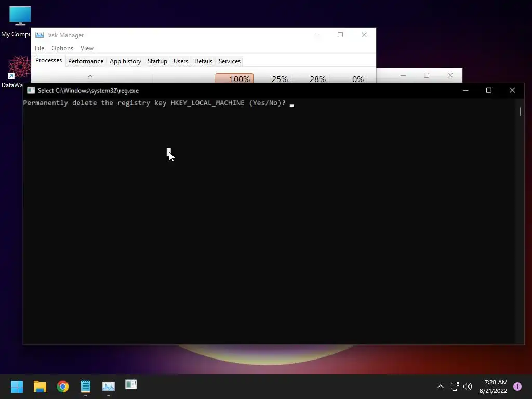Click the 'Permanently delete the registry key' prompt text
This screenshot has height=399, width=532.
[x=154, y=103]
